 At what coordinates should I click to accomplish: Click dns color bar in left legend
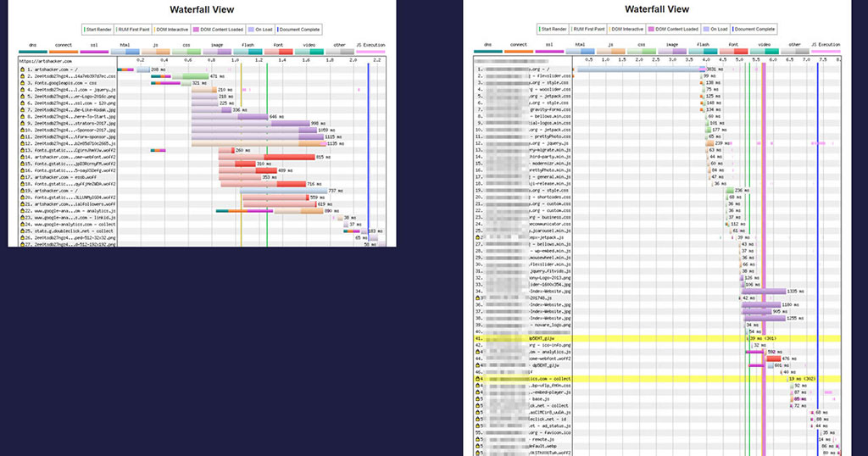(x=33, y=52)
